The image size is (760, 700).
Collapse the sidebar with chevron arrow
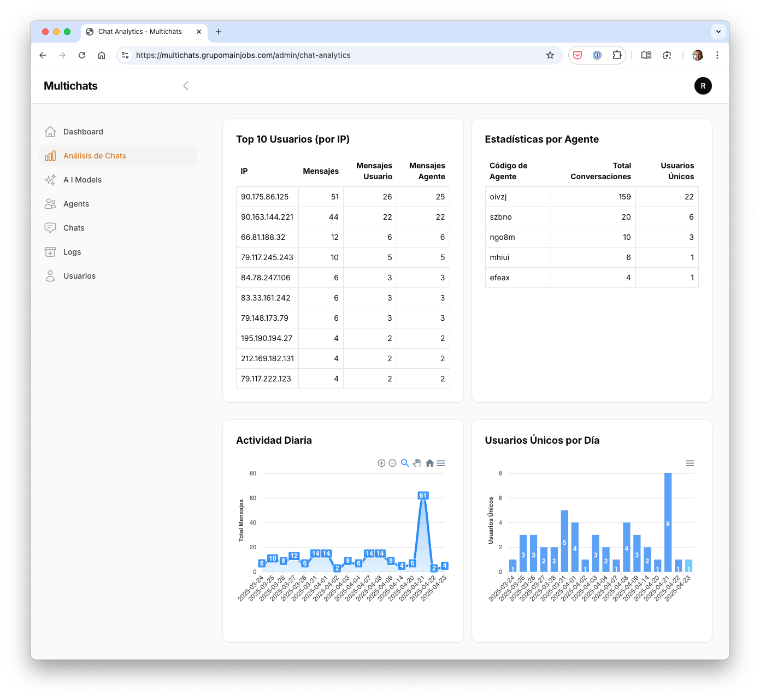point(186,86)
